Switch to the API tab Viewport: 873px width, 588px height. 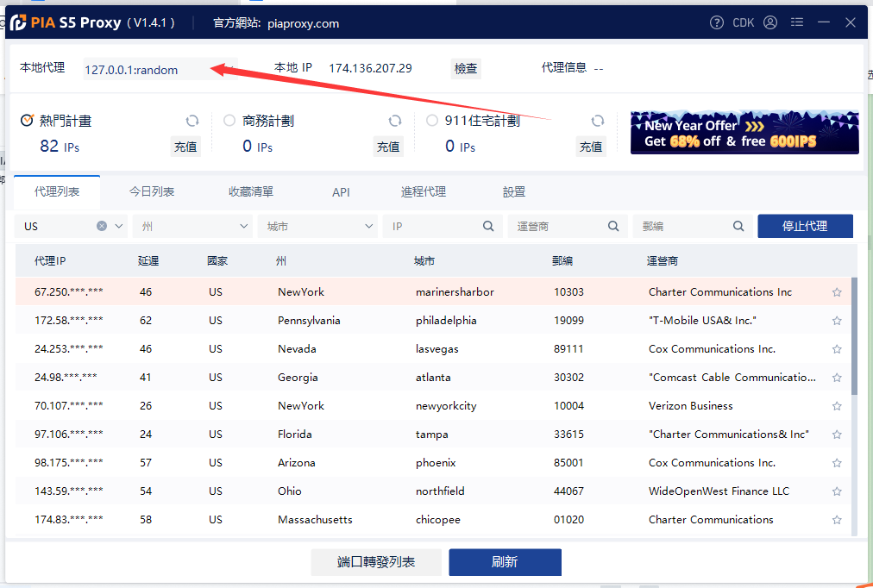(341, 192)
